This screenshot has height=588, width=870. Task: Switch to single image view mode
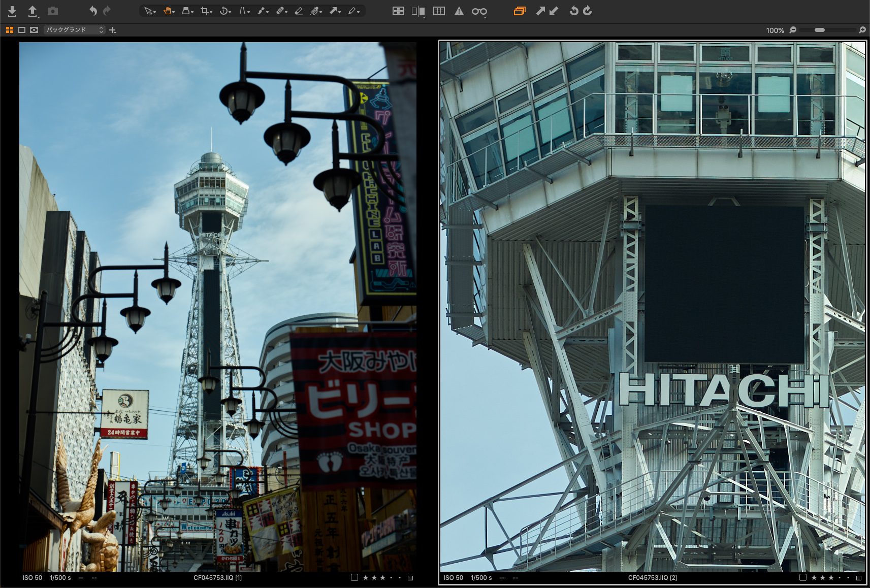coord(22,30)
